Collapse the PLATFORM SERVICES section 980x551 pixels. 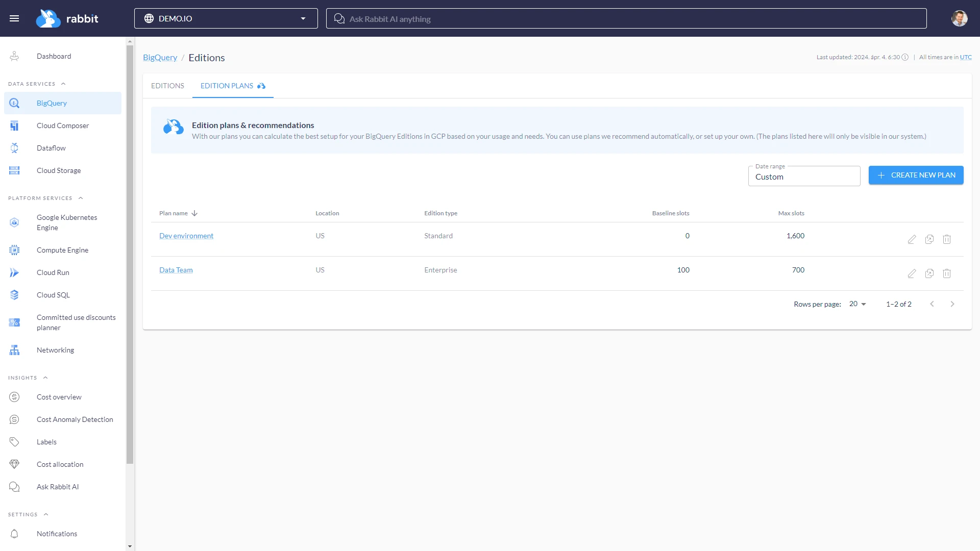81,198
